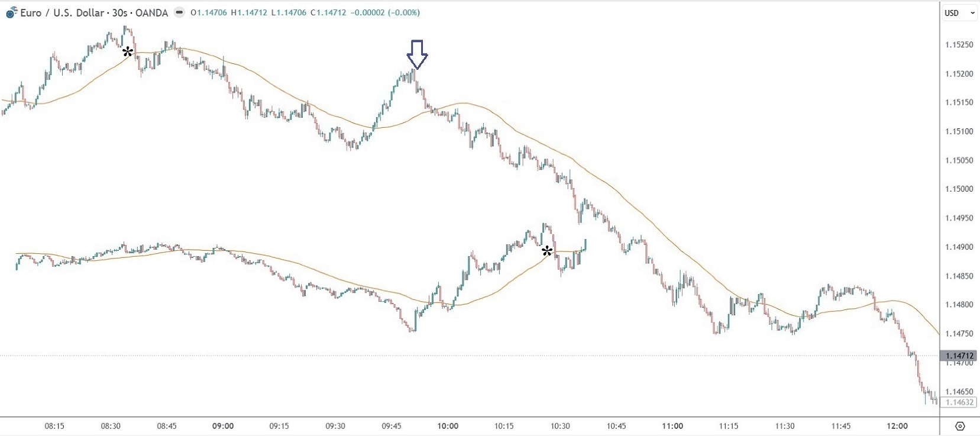Click the open value O1.14706

pyautogui.click(x=210, y=12)
